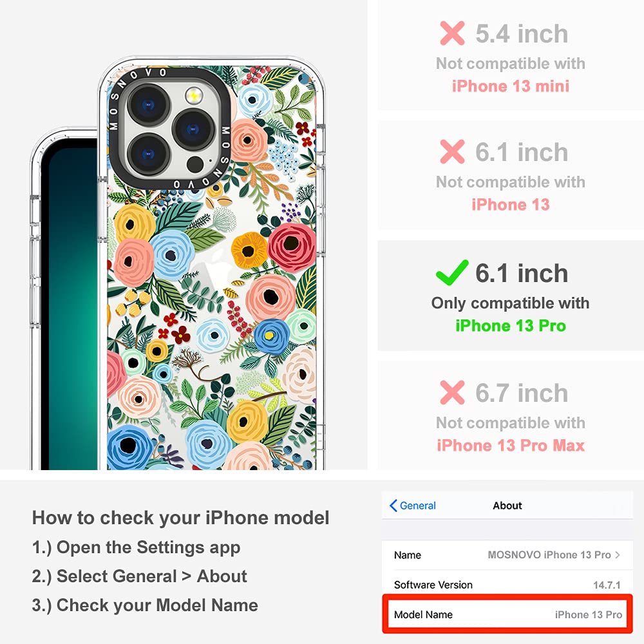Tap the blue back chevron next to General

393,506
